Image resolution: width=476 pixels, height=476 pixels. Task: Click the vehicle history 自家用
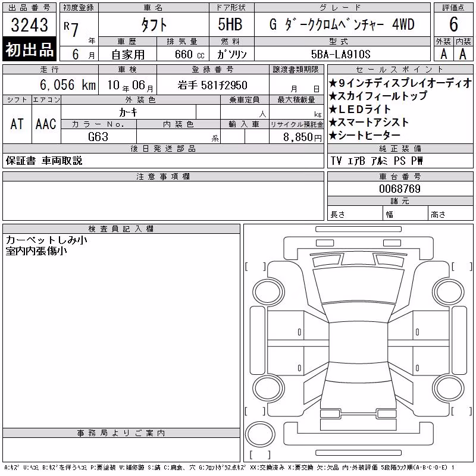(127, 55)
